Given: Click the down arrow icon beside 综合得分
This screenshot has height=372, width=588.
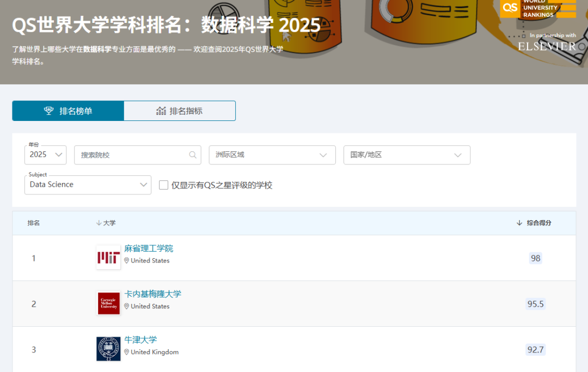Looking at the screenshot, I should pos(519,223).
